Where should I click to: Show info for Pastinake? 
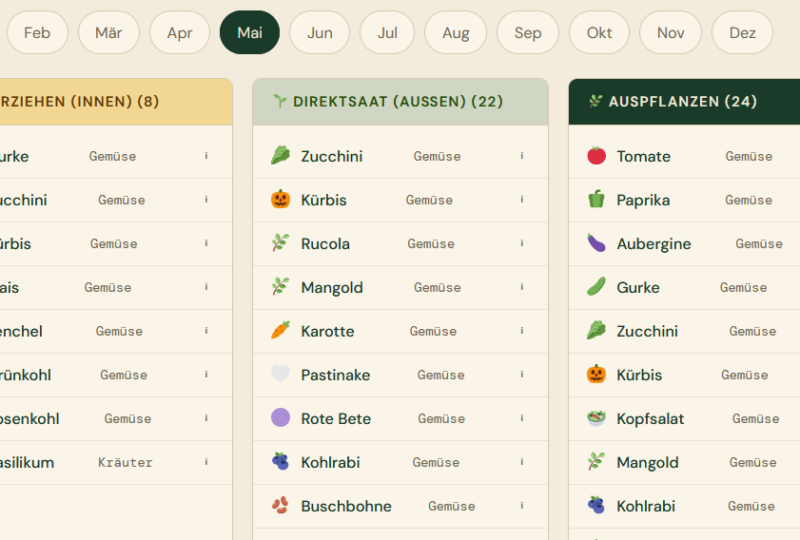(x=521, y=374)
